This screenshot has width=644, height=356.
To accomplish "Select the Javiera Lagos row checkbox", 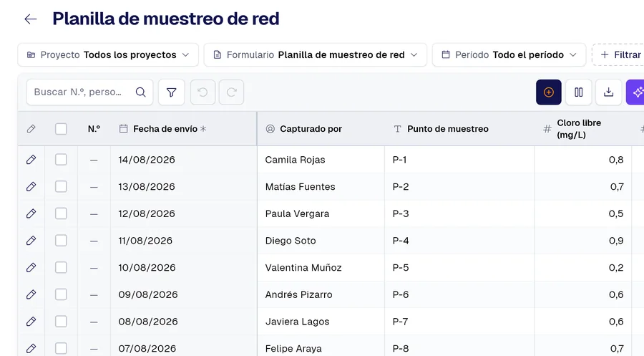I will [x=61, y=322].
